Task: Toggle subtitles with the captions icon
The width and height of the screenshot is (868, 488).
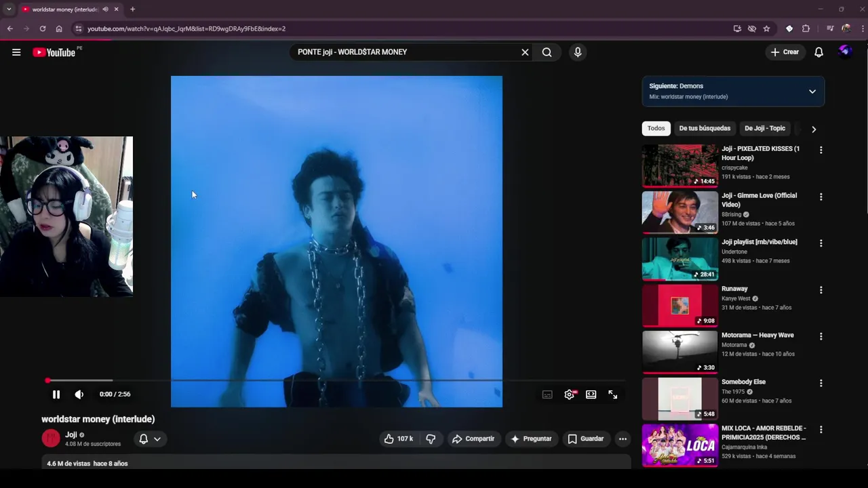Action: tap(547, 394)
